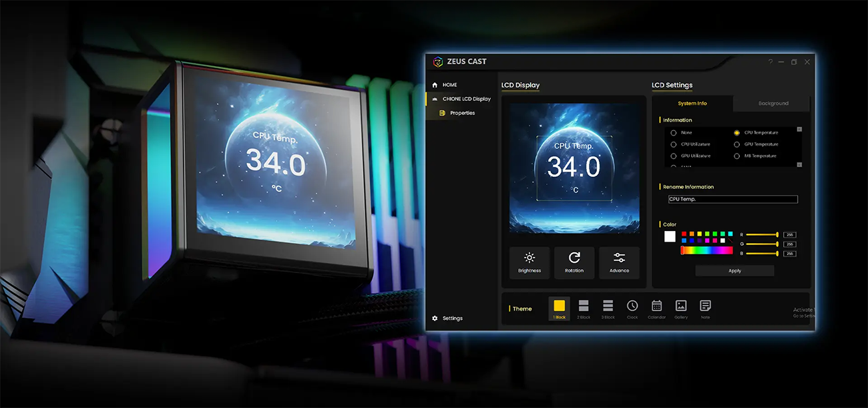Click the Rename Information text field
868x408 pixels.
pos(733,200)
